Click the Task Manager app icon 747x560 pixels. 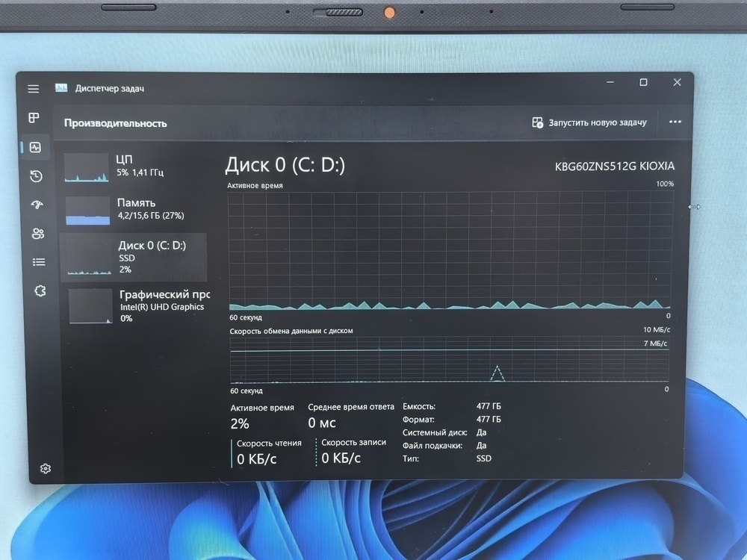point(61,88)
